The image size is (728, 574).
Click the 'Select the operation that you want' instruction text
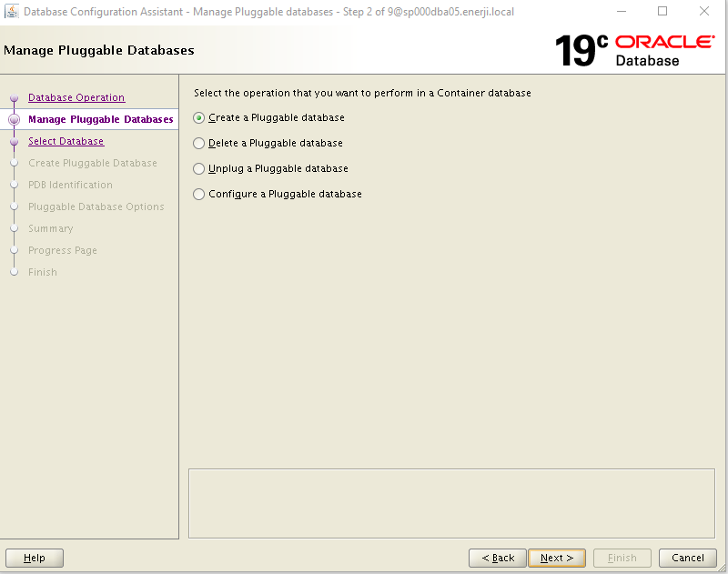(x=362, y=93)
